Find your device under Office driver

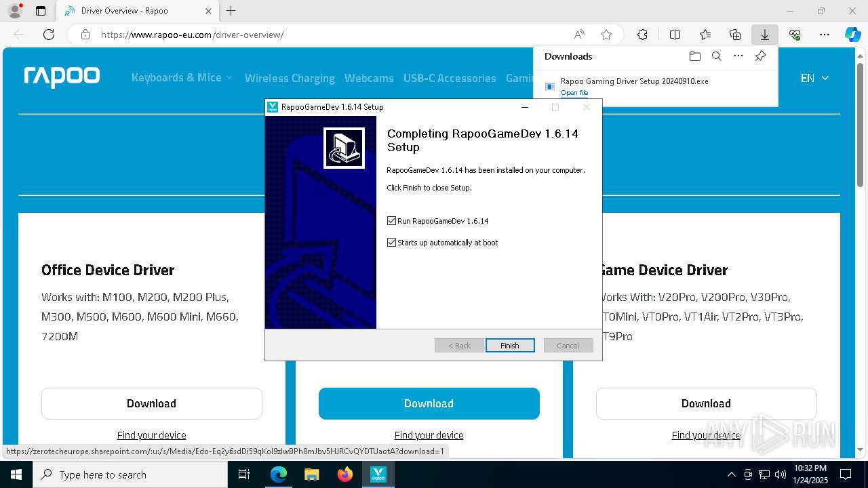pyautogui.click(x=152, y=435)
